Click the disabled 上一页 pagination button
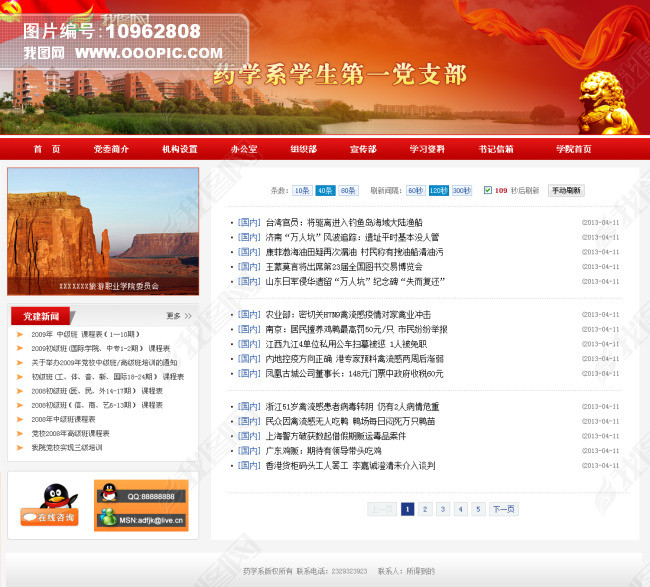Viewport: 650px width, 587px height. (x=382, y=509)
